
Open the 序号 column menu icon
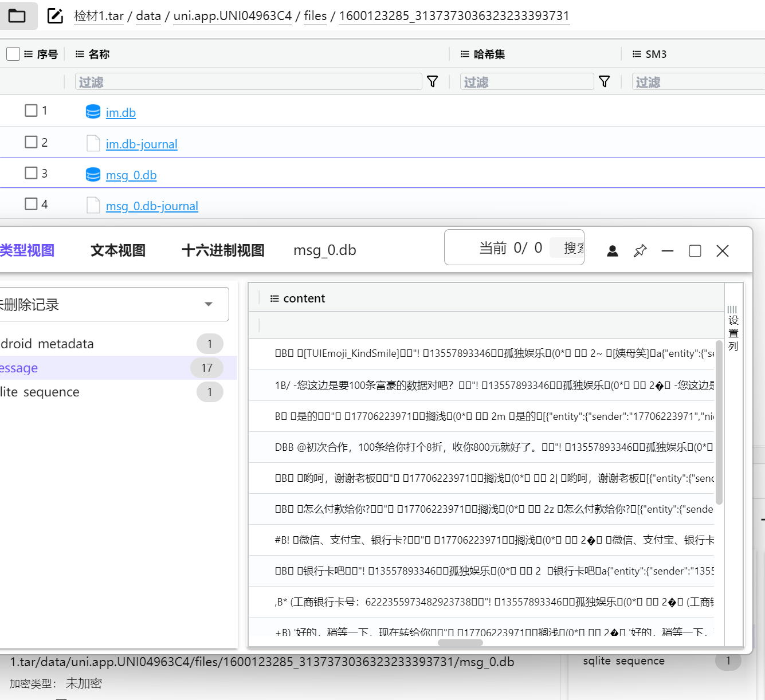[28, 54]
